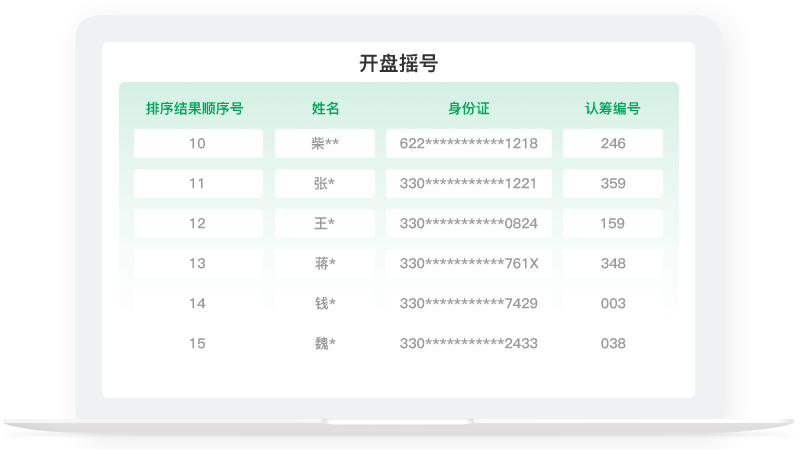Screen dimensions: 800x450
Task: Click subscription number 359
Action: tap(613, 183)
